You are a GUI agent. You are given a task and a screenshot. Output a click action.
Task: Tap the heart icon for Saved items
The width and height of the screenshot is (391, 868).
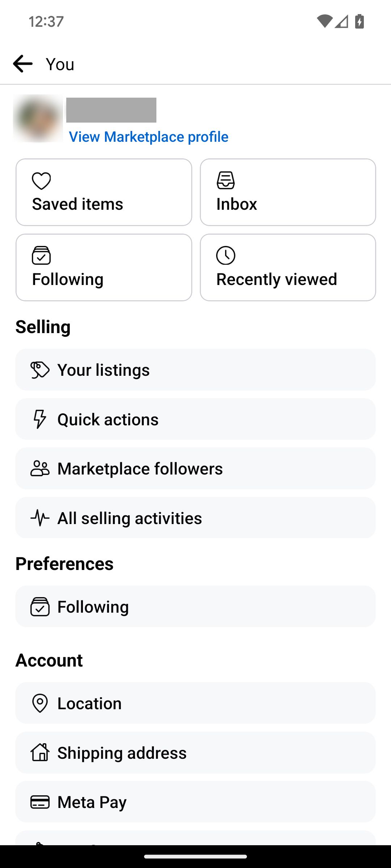click(41, 181)
